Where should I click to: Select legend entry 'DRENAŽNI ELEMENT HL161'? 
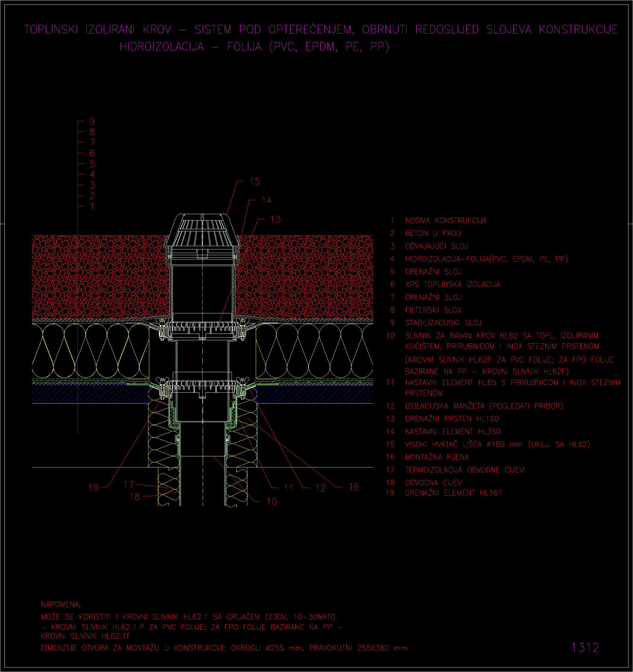click(453, 493)
